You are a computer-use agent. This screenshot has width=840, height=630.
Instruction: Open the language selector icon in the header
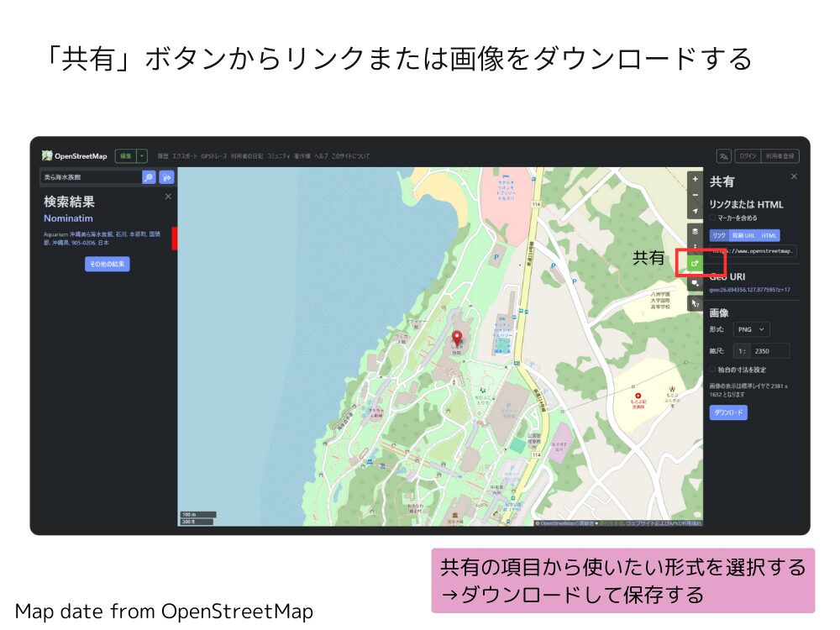723,155
